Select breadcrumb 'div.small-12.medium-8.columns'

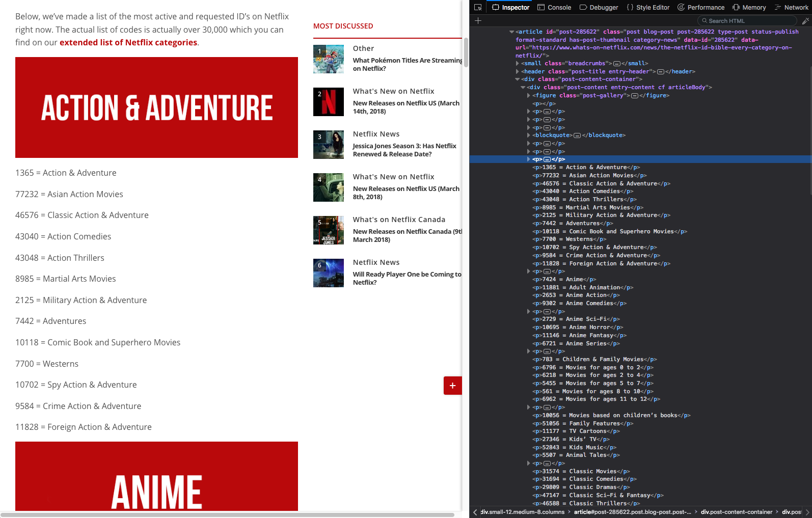click(x=522, y=512)
